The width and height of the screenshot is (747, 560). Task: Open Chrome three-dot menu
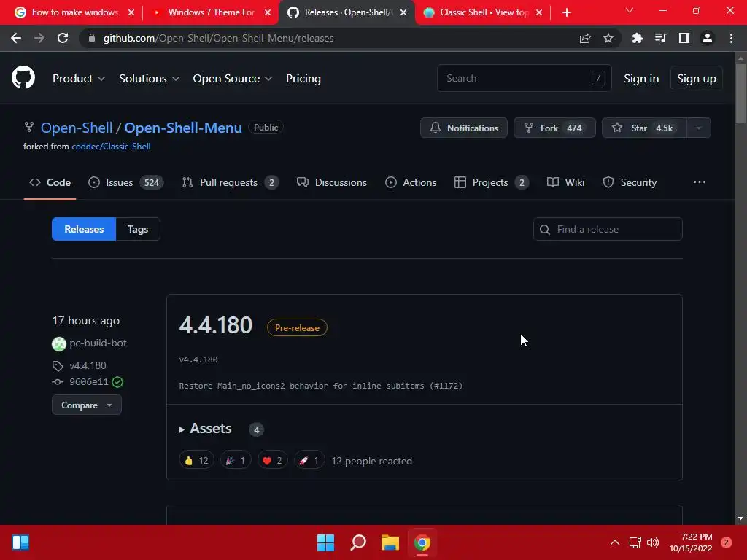point(731,38)
